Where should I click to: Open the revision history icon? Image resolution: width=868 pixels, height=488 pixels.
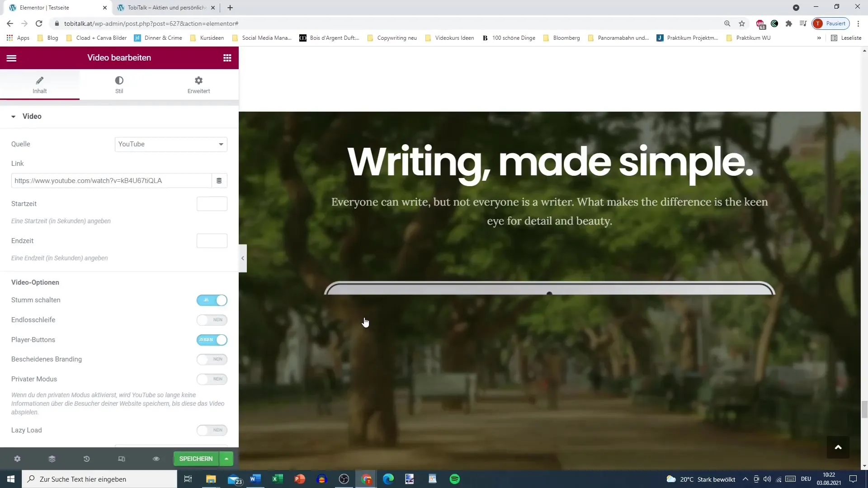coord(86,459)
